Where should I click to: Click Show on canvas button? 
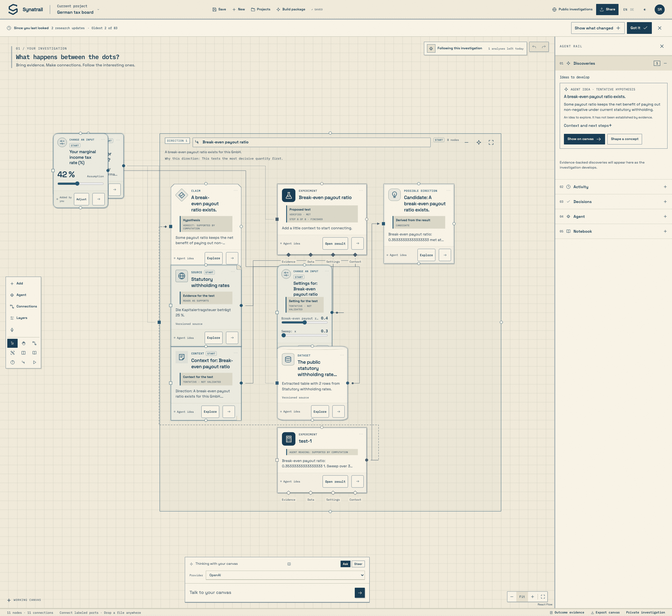point(584,139)
